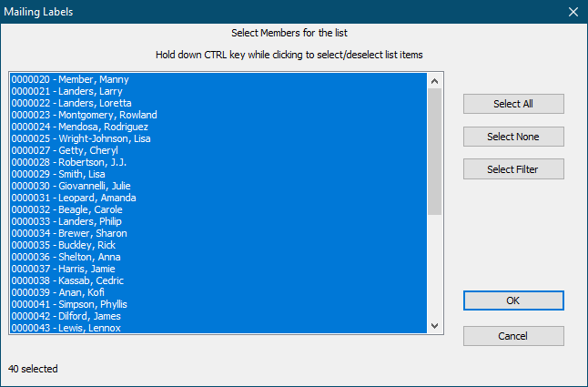
Task: Confirm selection with OK button
Action: 513,300
